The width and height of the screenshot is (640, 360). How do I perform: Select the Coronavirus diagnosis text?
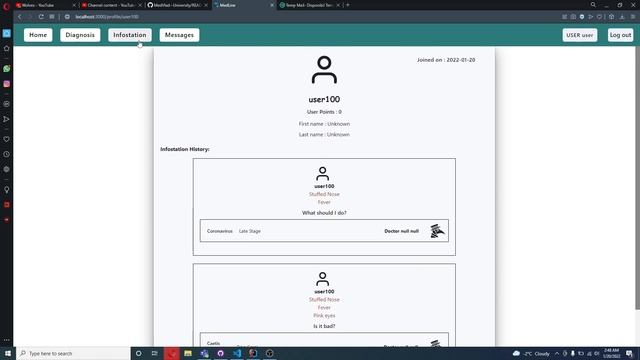coord(220,231)
